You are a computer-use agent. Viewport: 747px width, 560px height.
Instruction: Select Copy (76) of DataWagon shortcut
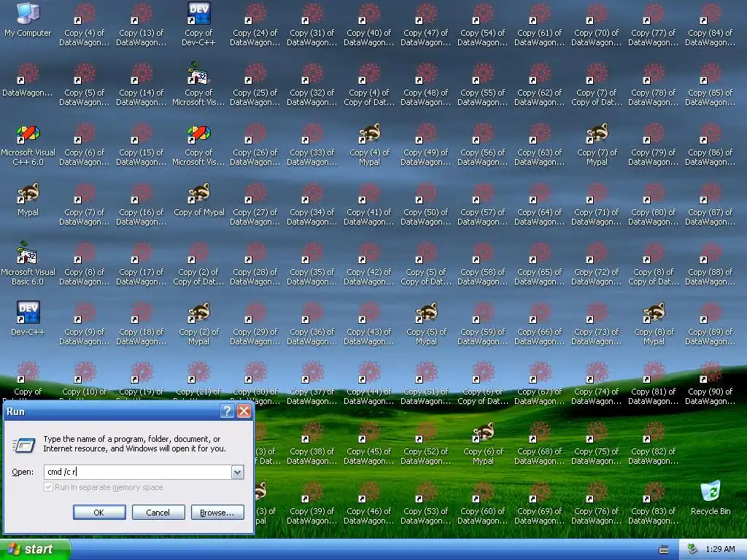pyautogui.click(x=597, y=503)
